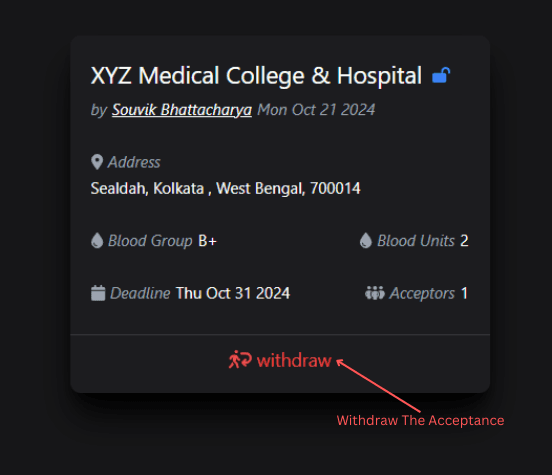Click the Blood Units droplet icon
The height and width of the screenshot is (475, 552).
pyautogui.click(x=366, y=241)
